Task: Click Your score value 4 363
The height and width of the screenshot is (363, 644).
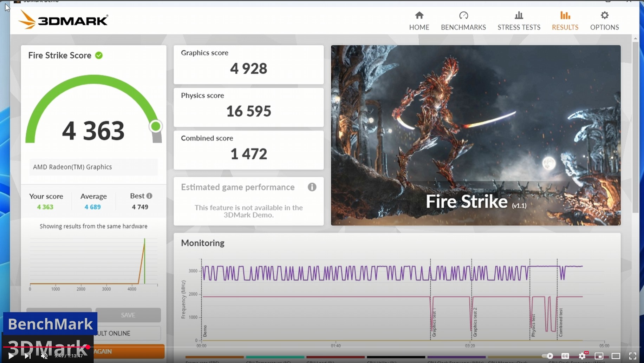Action: coord(45,207)
